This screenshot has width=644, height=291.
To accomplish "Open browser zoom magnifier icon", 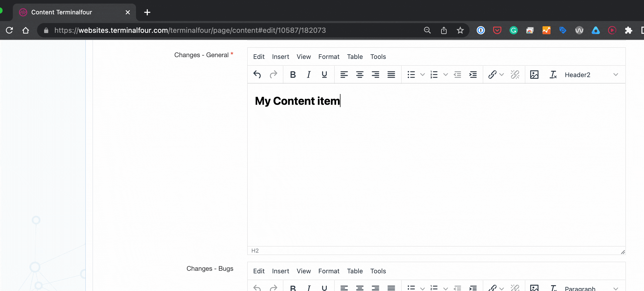I will point(427,30).
